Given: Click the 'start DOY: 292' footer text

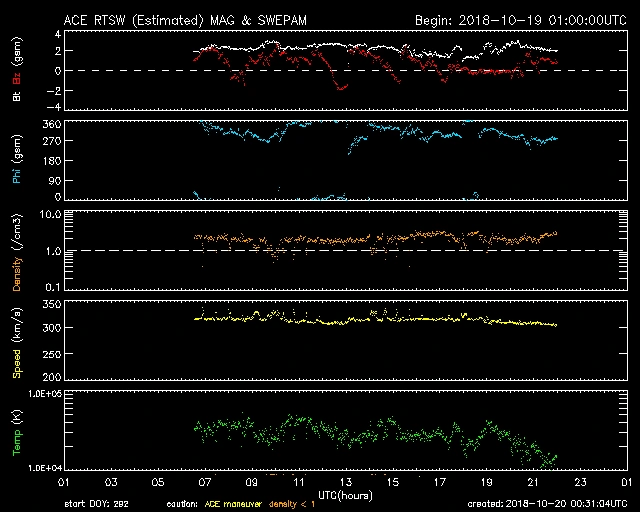Looking at the screenshot, I should pos(96,504).
